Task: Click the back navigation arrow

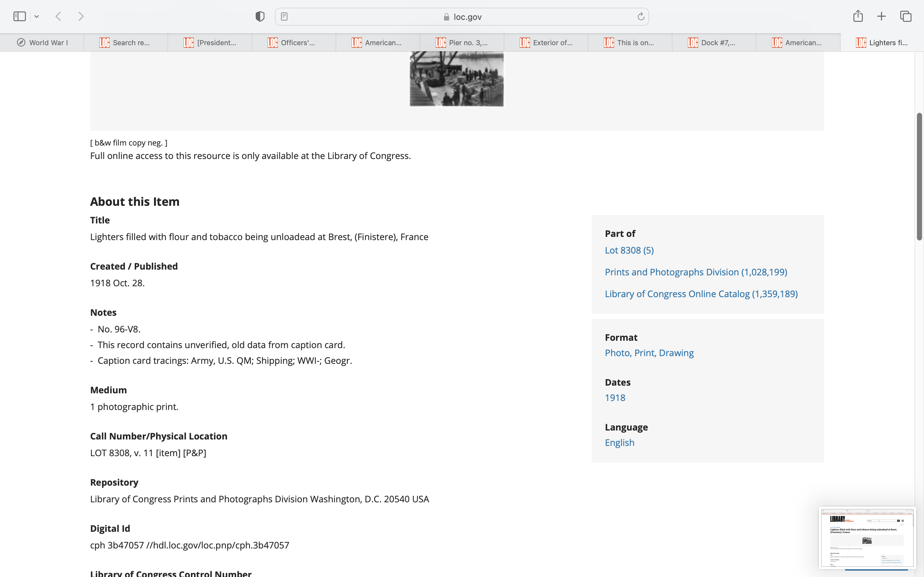Action: point(58,16)
